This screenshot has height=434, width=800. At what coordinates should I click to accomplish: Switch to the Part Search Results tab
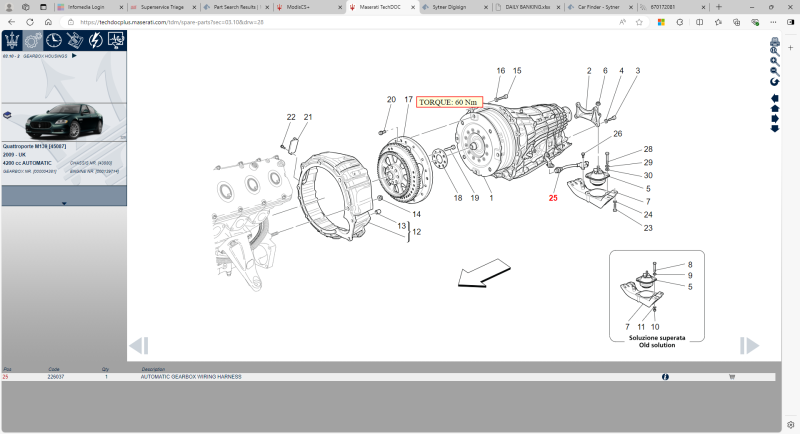[x=237, y=7]
